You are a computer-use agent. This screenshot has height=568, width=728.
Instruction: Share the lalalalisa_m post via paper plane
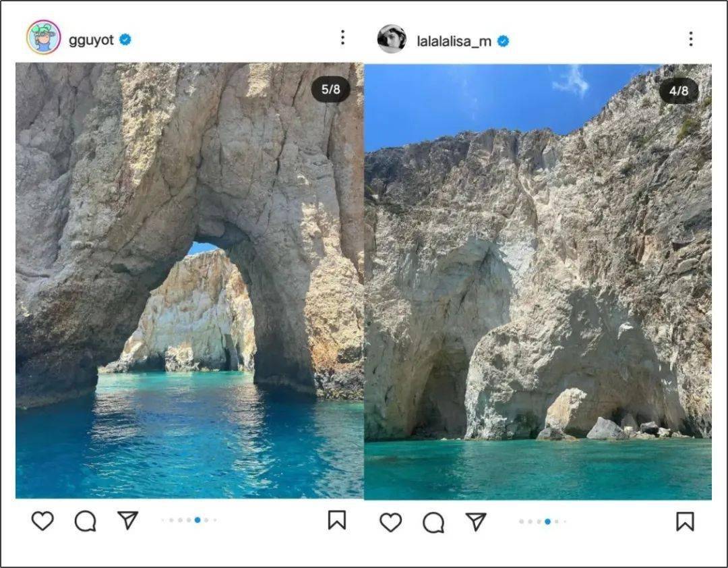(476, 521)
